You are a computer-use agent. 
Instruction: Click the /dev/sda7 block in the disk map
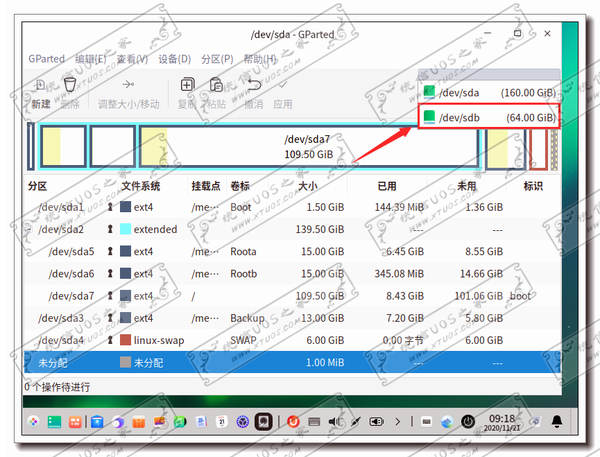click(308, 146)
